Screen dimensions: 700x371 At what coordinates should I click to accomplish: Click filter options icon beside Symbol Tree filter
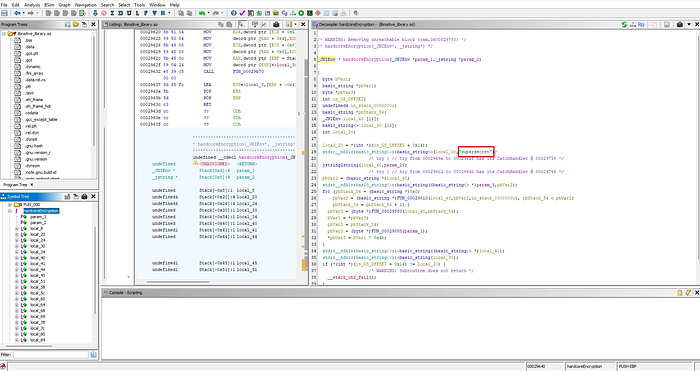point(93,354)
